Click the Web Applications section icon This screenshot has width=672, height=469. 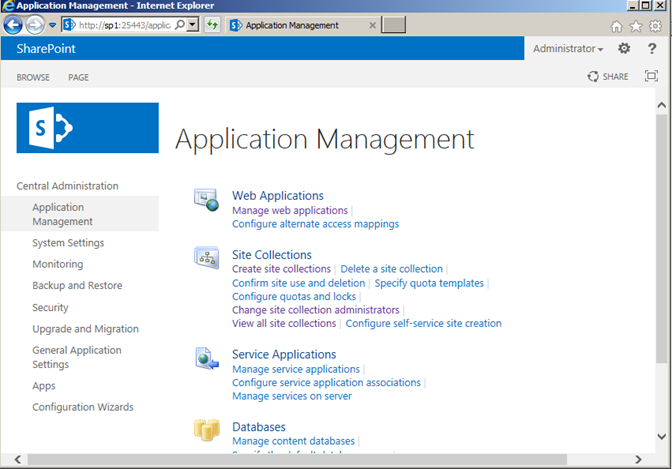click(x=207, y=201)
